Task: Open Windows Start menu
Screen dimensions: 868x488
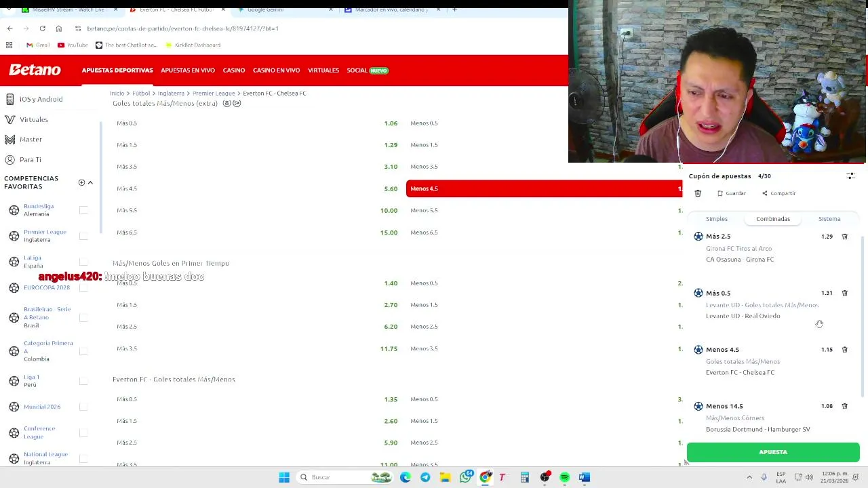Action: (x=284, y=477)
